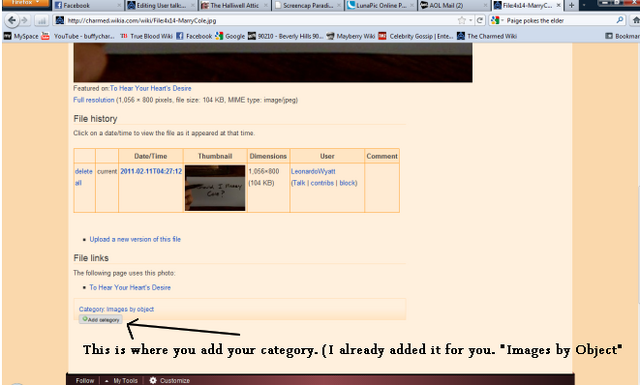This screenshot has width=640, height=385.
Task: Open the 2011-02-11T04:27:12 version link
Action: click(151, 171)
